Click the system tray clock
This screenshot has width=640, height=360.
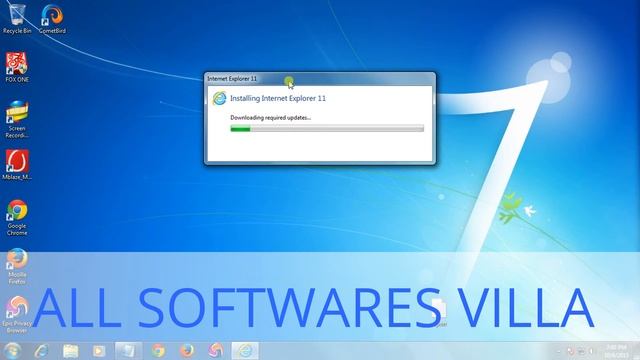tap(616, 351)
